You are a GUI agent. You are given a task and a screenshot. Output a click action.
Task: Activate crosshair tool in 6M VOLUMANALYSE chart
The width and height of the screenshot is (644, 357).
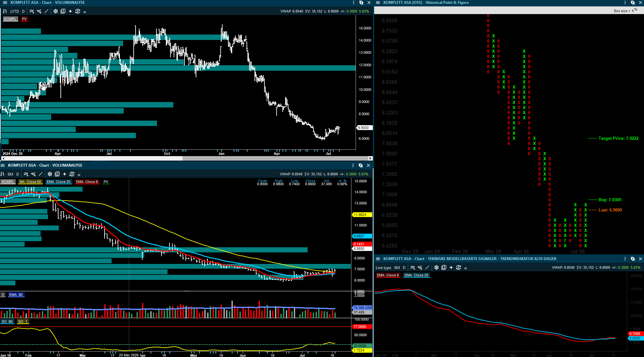click(x=65, y=174)
